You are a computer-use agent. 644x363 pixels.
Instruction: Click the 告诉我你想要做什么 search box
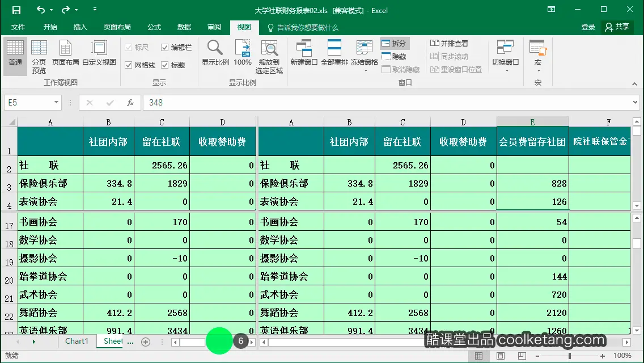[303, 28]
